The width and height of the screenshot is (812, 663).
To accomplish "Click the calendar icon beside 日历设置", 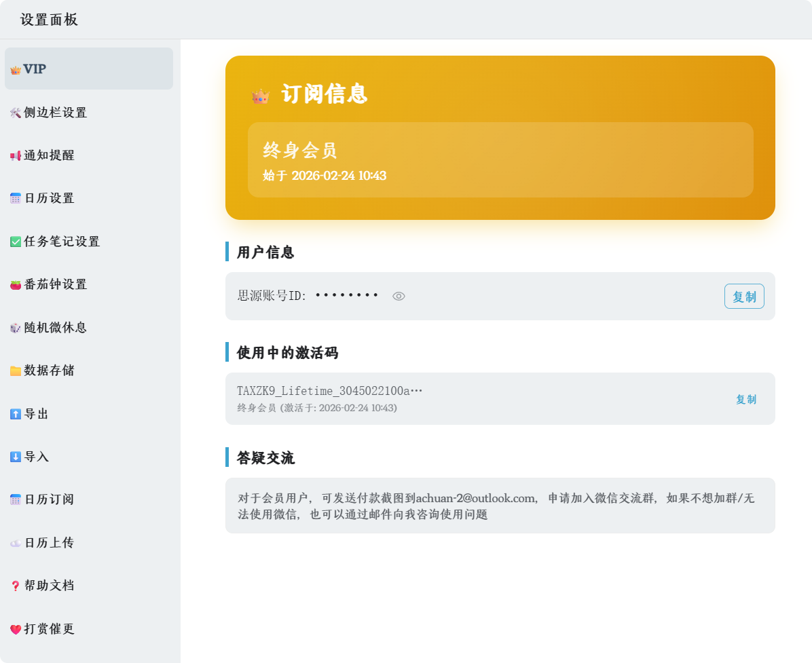I will click(x=16, y=199).
